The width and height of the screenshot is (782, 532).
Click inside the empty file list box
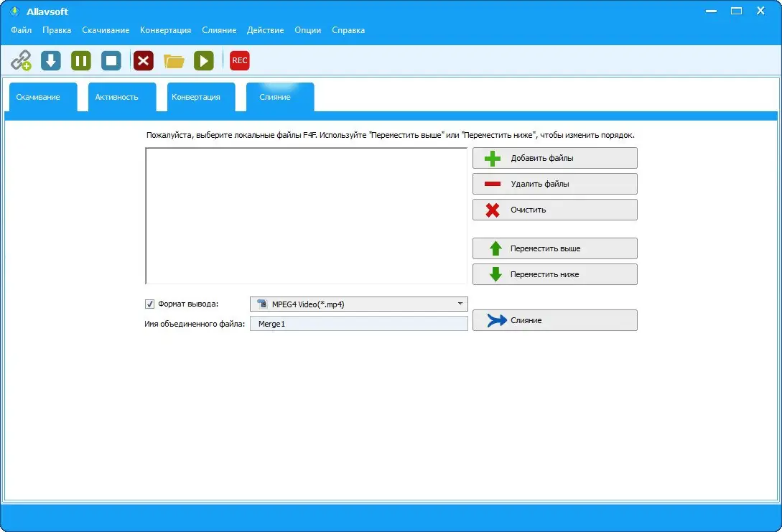[x=306, y=216]
